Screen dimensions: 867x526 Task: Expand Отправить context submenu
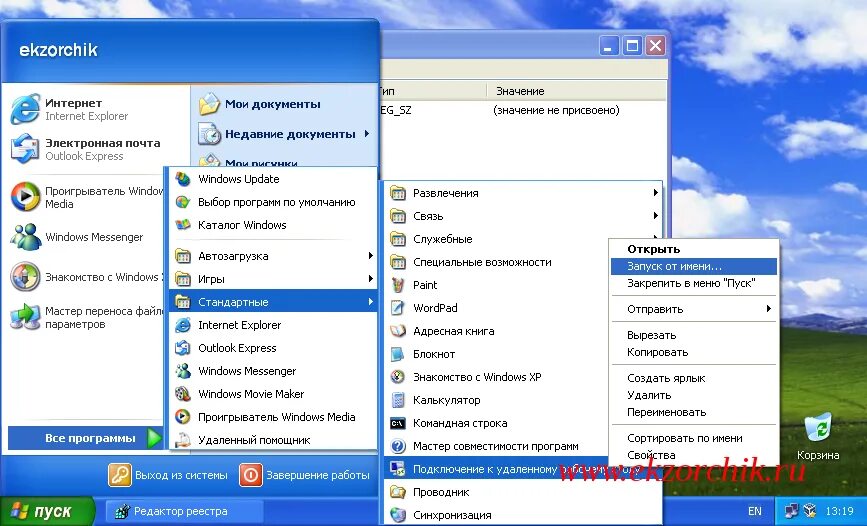693,309
